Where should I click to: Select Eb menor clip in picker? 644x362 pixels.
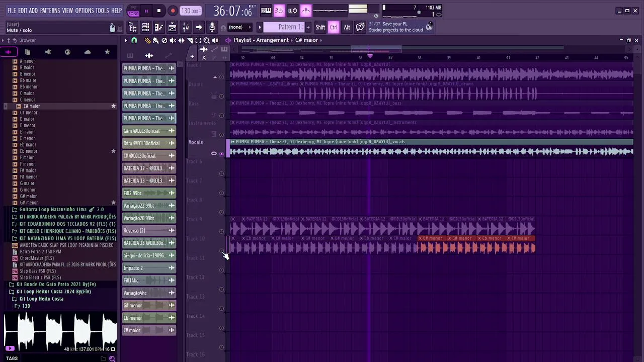pos(149,318)
